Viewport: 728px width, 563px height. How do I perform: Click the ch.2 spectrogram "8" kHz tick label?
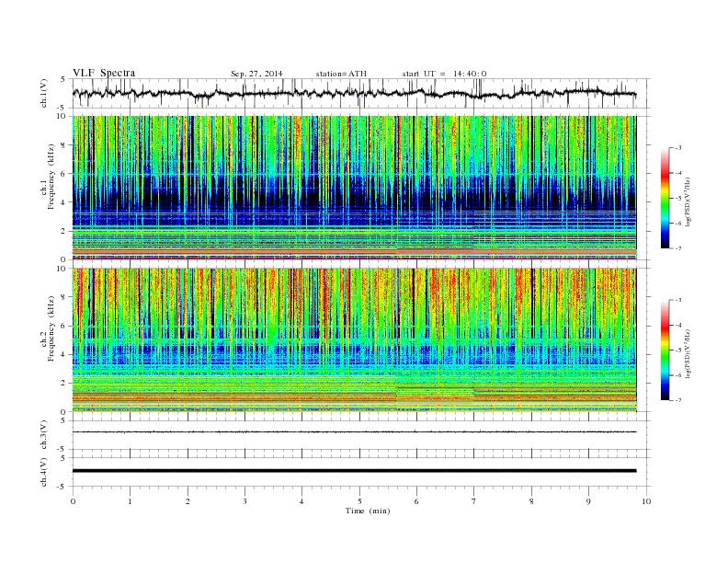(64, 297)
